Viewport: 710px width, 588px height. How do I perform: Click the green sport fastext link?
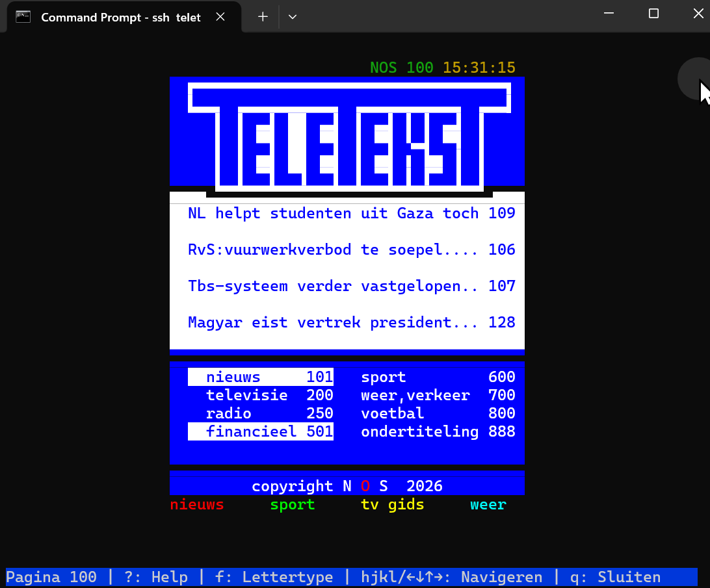[293, 505]
